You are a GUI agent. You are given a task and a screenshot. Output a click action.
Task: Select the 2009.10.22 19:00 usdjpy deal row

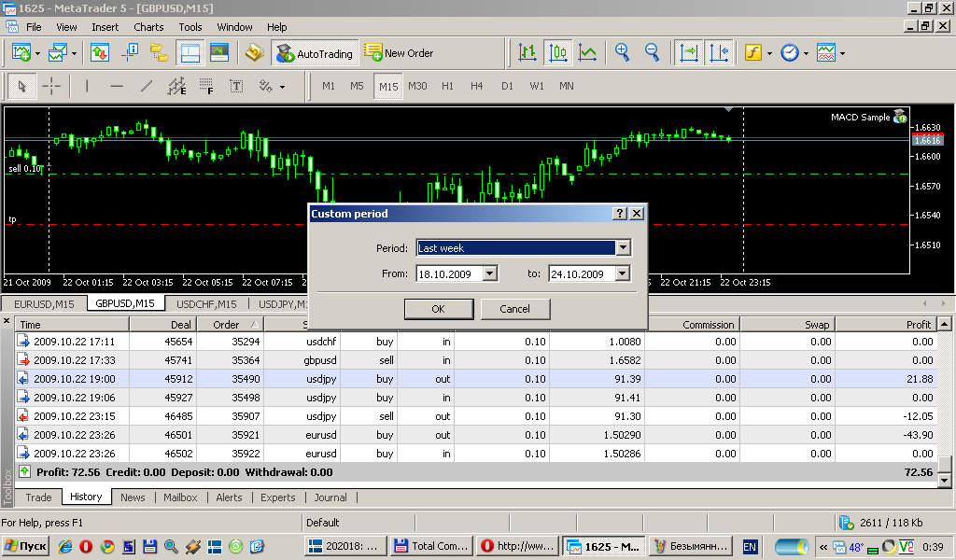tap(475, 378)
